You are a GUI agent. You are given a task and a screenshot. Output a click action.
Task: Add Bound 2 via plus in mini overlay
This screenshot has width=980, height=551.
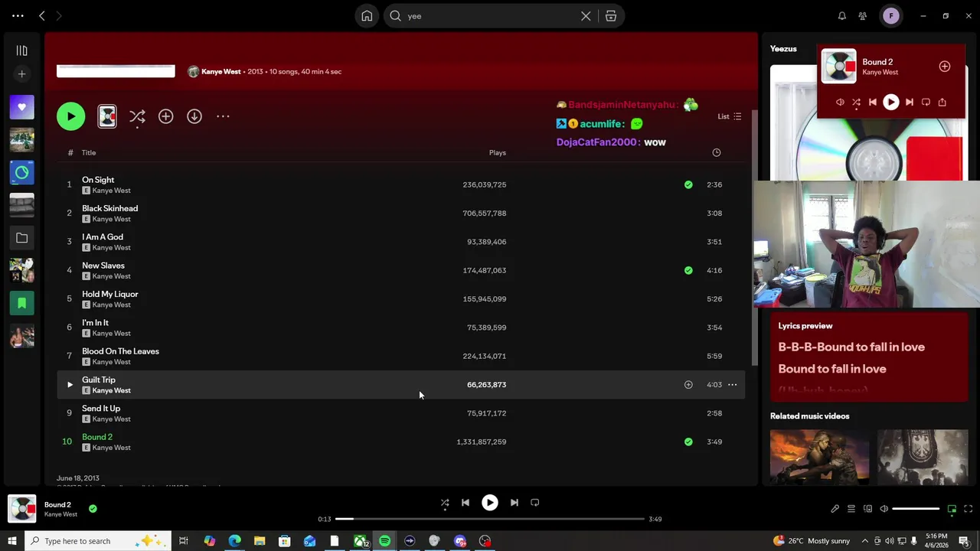[945, 67]
